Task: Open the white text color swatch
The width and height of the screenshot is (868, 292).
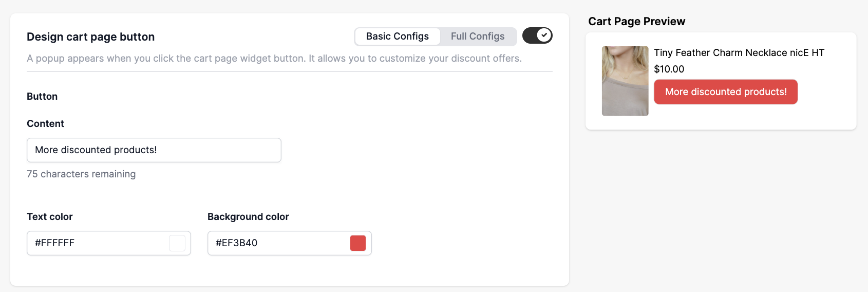Action: pos(177,243)
